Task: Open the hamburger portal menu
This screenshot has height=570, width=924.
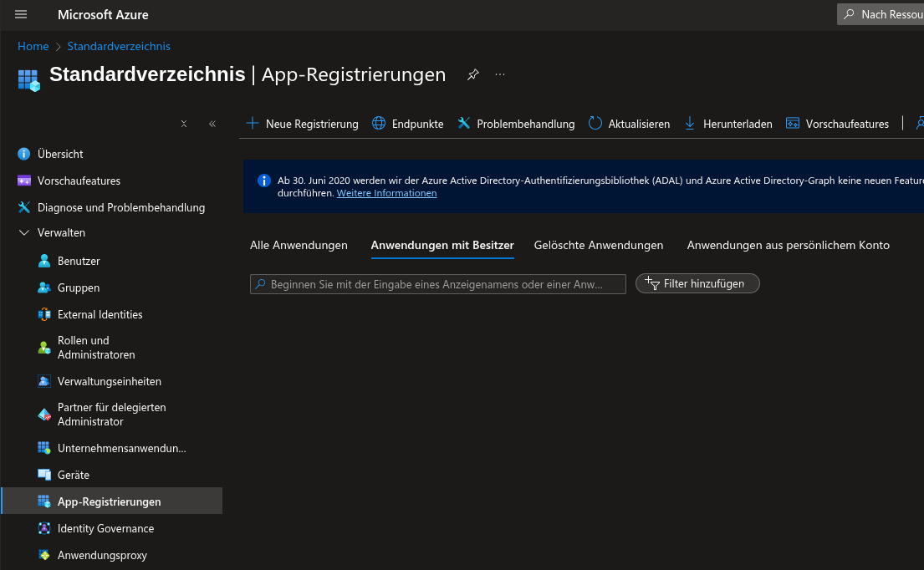Action: [x=21, y=15]
